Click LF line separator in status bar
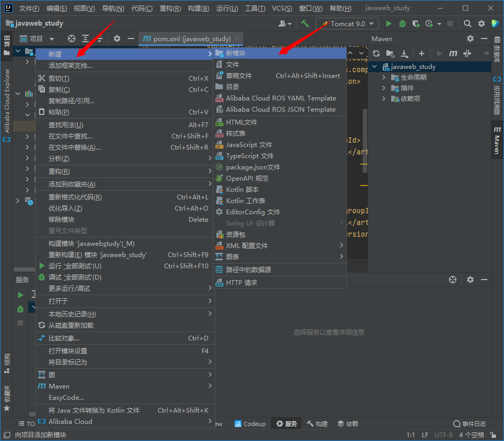Image resolution: width=504 pixels, height=441 pixels. (x=425, y=435)
